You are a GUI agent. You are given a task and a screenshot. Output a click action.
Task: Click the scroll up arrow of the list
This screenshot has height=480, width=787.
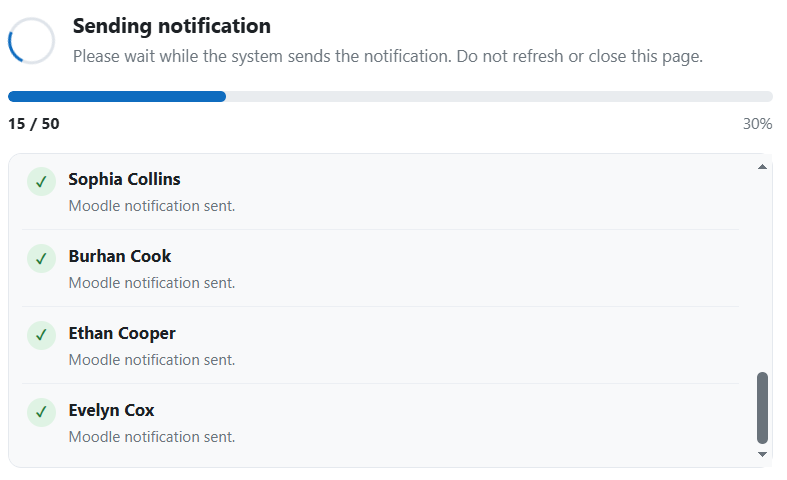point(762,167)
